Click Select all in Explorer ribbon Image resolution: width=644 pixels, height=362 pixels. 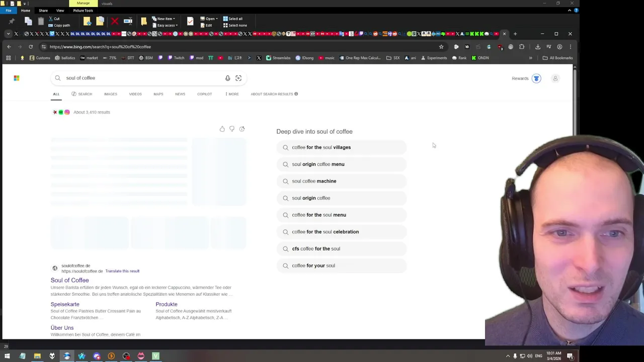232,19
